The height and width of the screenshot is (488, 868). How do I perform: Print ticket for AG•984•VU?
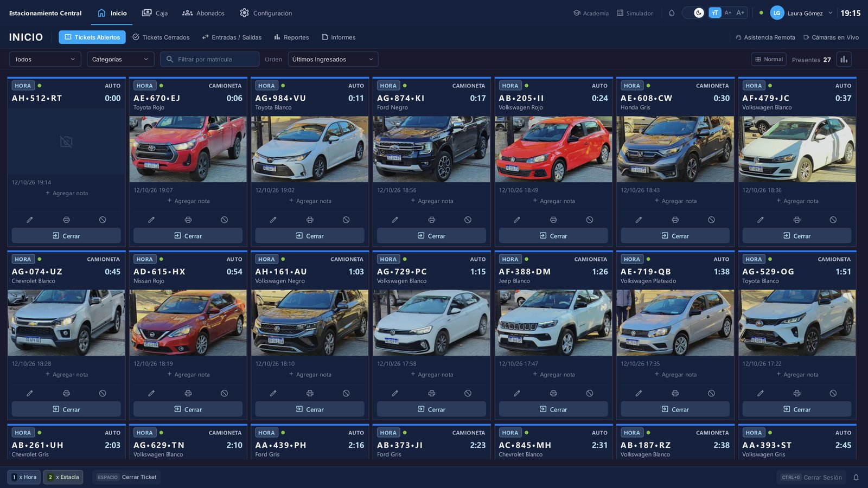tap(310, 220)
